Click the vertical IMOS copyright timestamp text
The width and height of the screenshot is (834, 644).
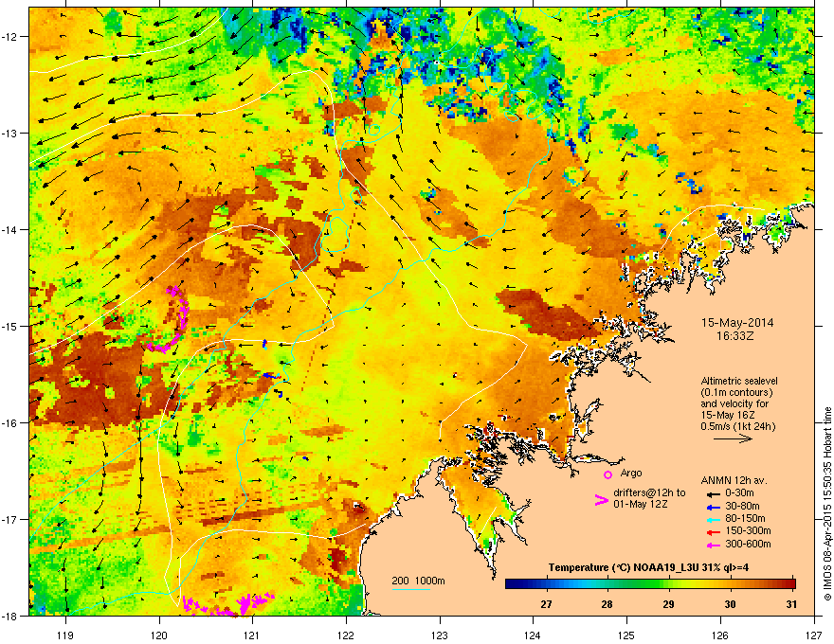(827, 504)
